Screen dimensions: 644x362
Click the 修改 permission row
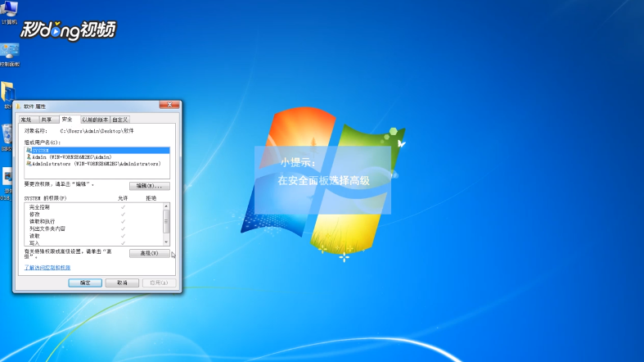(93, 214)
